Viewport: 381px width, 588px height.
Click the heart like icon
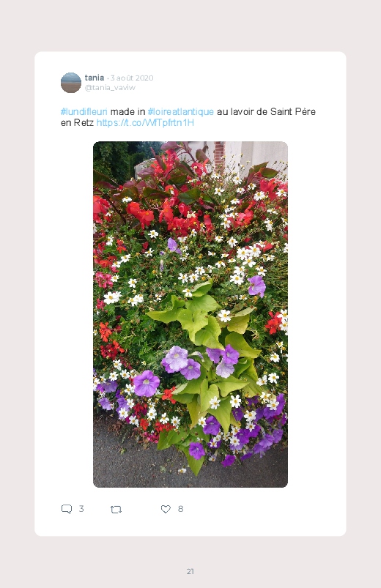166,509
